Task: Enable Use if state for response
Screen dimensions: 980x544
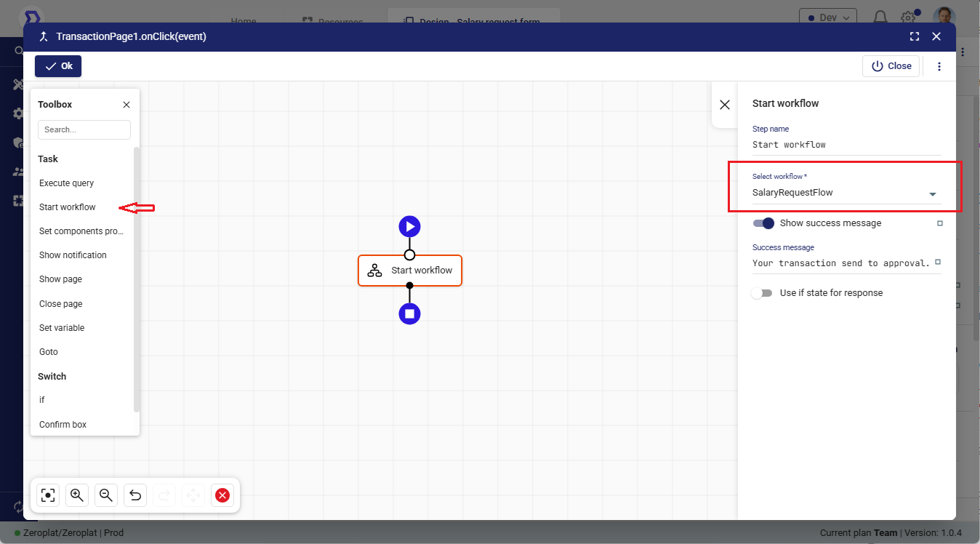Action: (x=761, y=293)
